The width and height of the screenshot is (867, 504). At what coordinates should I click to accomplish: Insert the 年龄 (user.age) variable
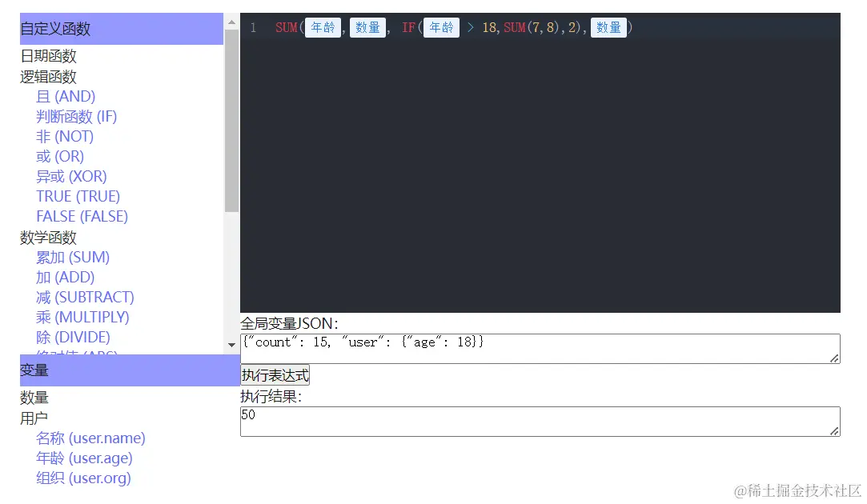(x=84, y=458)
